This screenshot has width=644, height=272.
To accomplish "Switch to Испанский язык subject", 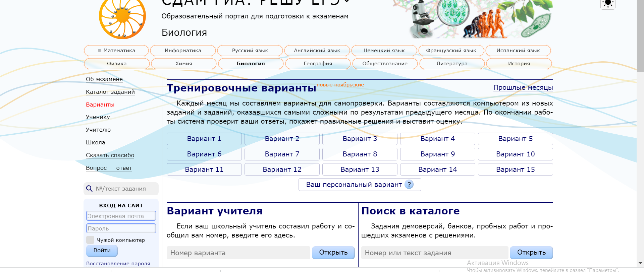I will point(518,51).
